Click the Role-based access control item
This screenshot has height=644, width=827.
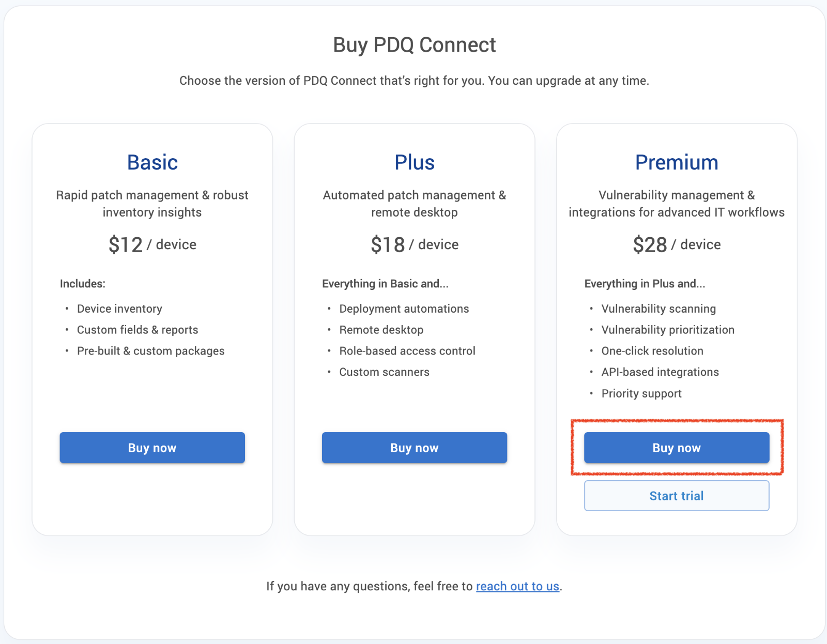click(407, 351)
